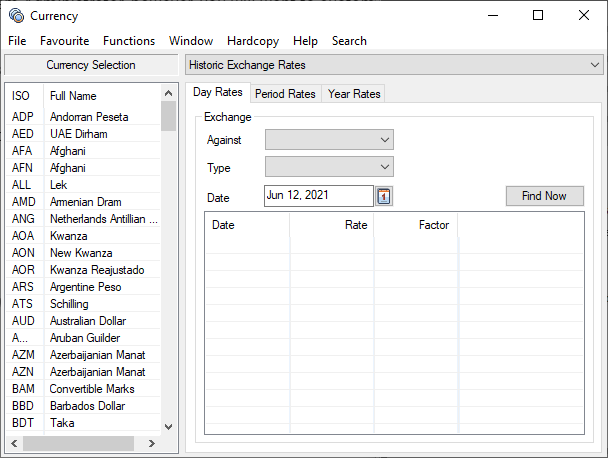Select the AOR Kwanza Reajustado row

(83, 270)
